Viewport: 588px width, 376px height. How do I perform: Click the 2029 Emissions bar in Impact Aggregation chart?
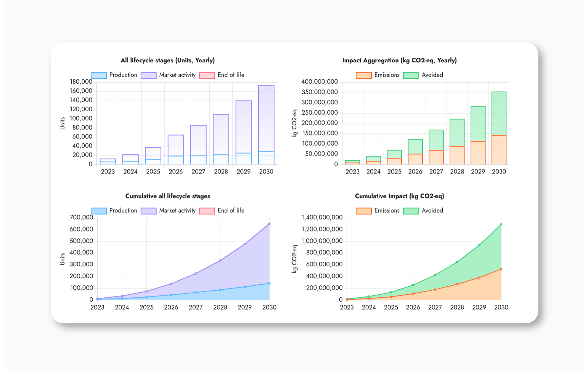(x=478, y=153)
